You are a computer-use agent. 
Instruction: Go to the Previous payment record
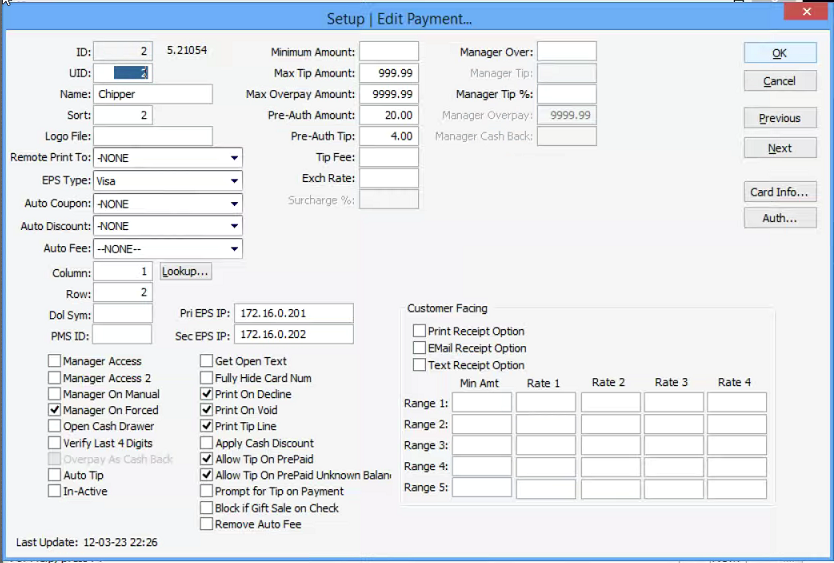[779, 118]
